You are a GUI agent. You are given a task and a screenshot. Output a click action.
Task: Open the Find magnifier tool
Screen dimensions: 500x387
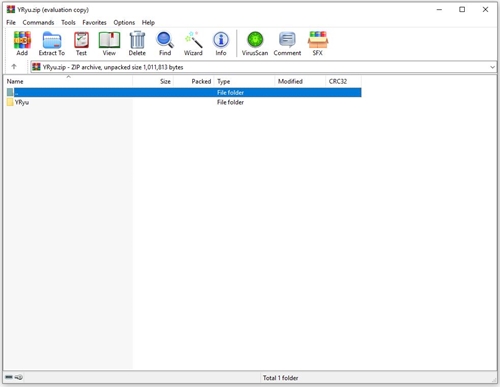click(x=165, y=43)
